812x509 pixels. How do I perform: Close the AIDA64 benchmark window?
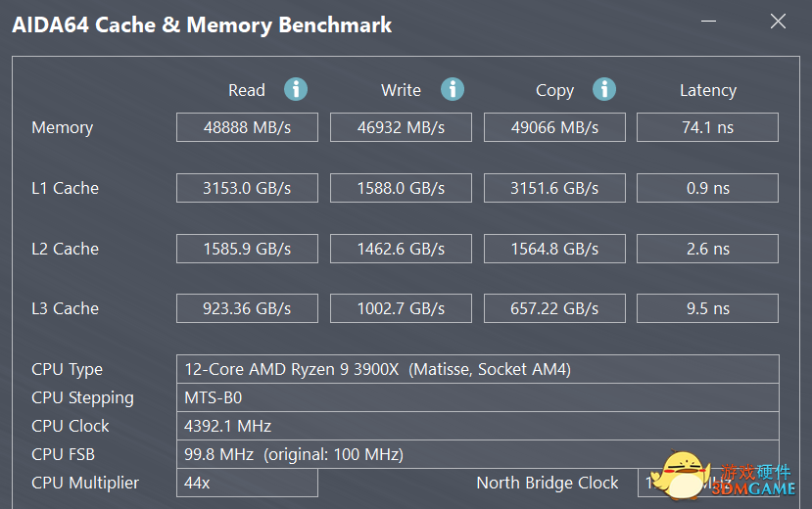point(778,22)
